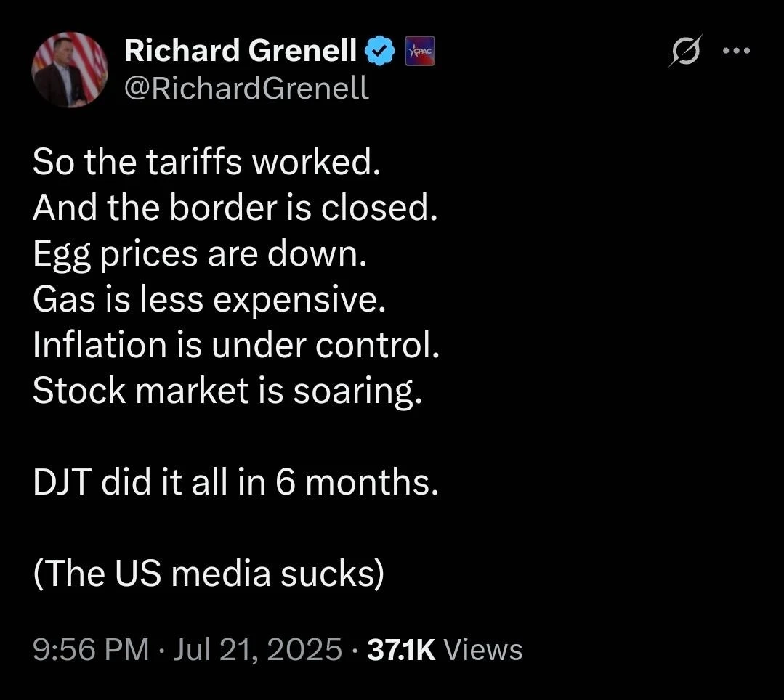
Task: Select the 'Egg prices are down.' line
Action: tap(200, 254)
